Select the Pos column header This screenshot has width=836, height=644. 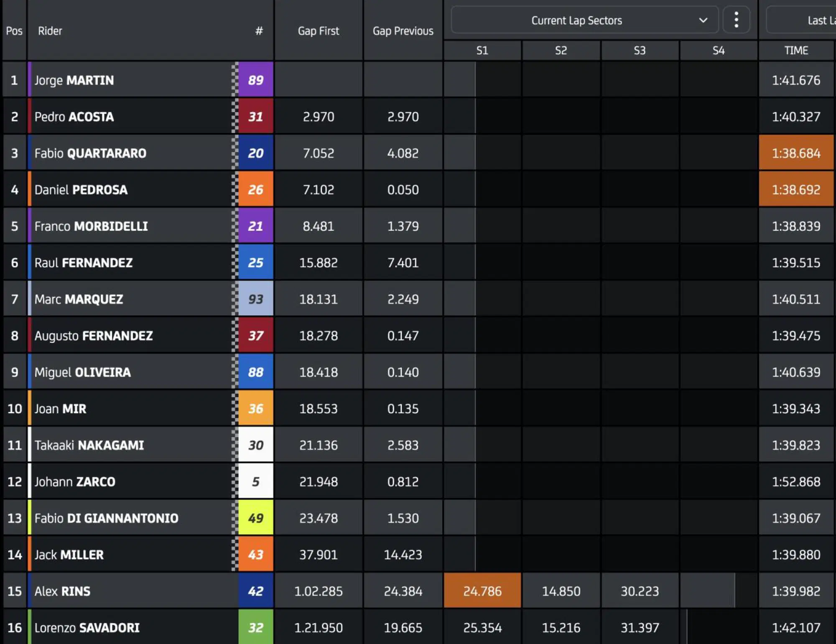tap(14, 31)
